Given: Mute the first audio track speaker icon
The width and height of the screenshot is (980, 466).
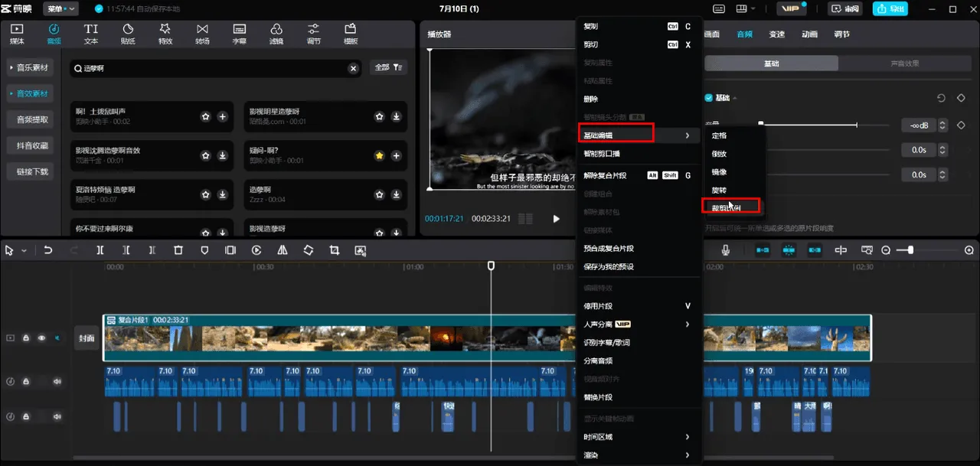Looking at the screenshot, I should click(x=57, y=381).
